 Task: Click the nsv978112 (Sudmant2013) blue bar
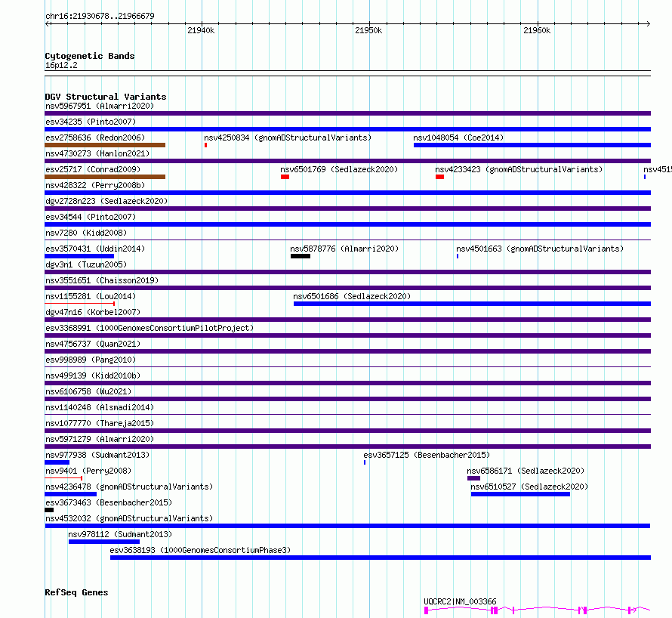coord(104,542)
